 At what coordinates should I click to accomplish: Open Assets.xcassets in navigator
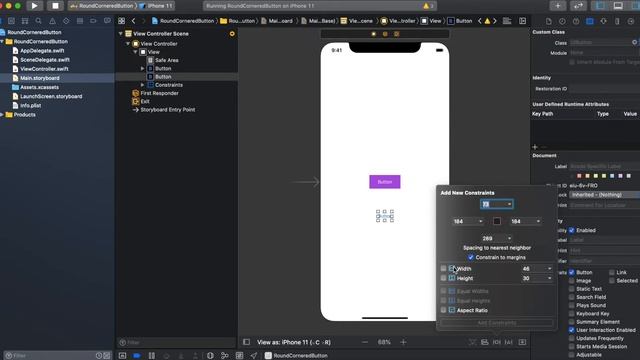[39, 87]
